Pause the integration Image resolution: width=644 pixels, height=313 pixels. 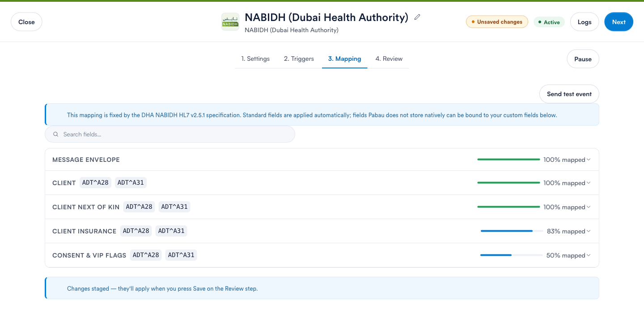(x=583, y=59)
